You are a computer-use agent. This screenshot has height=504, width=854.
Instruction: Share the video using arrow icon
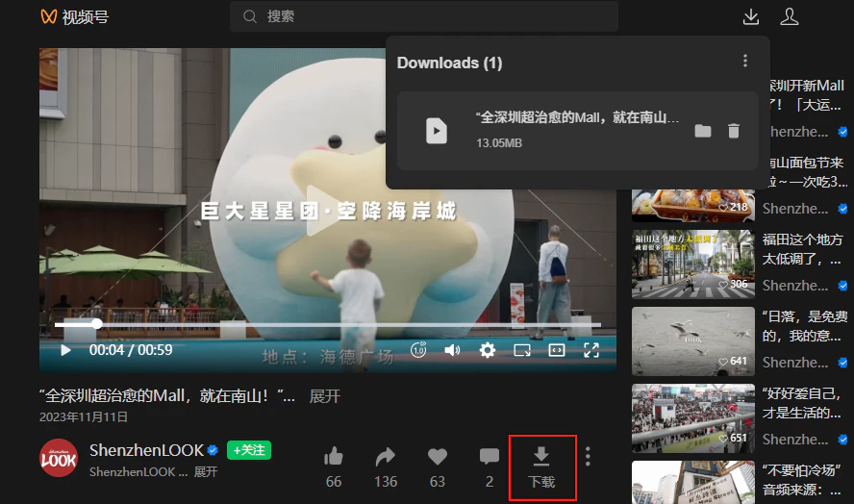point(386,457)
